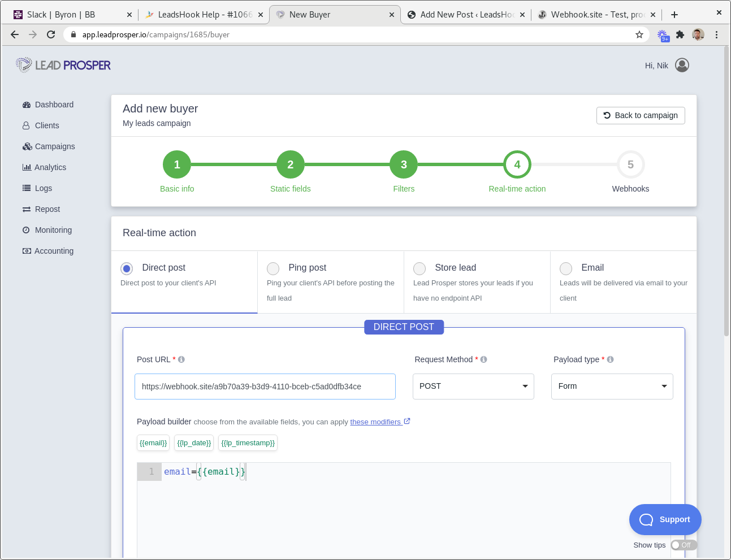
Task: Click the Lead Prosper logo
Action: click(x=63, y=65)
